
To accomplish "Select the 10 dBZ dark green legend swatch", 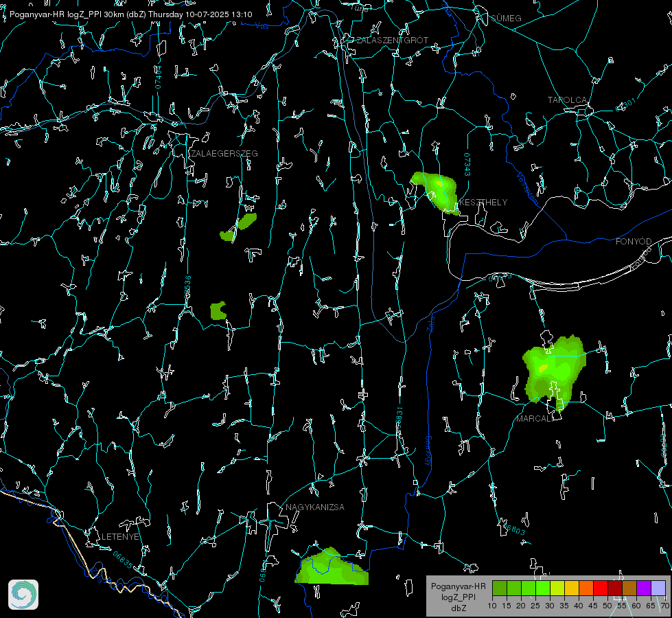I will point(500,588).
